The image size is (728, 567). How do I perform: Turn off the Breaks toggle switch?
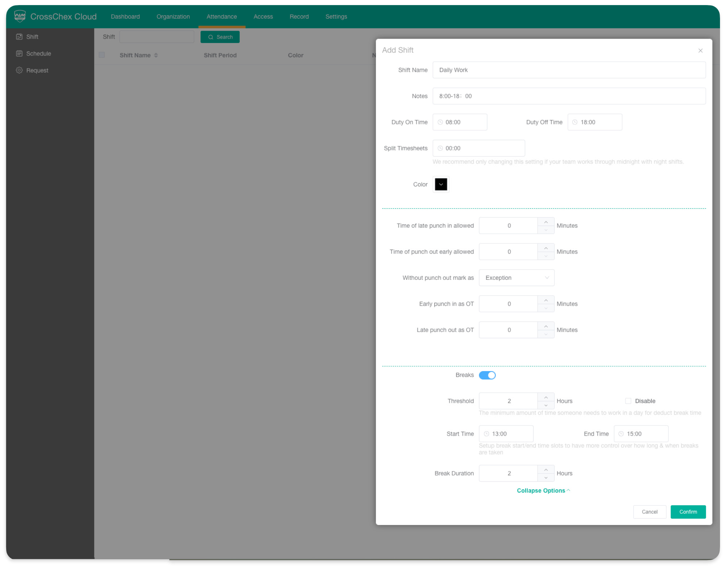tap(487, 375)
